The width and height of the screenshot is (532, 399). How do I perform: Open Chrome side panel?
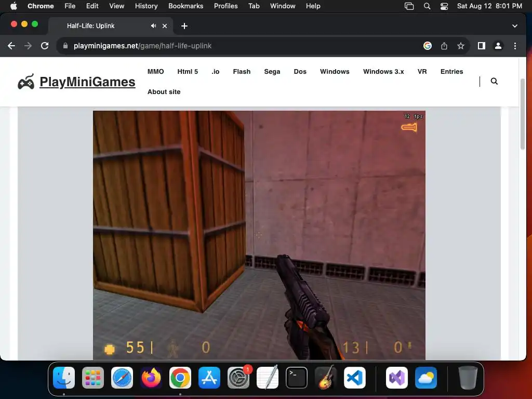click(x=482, y=46)
